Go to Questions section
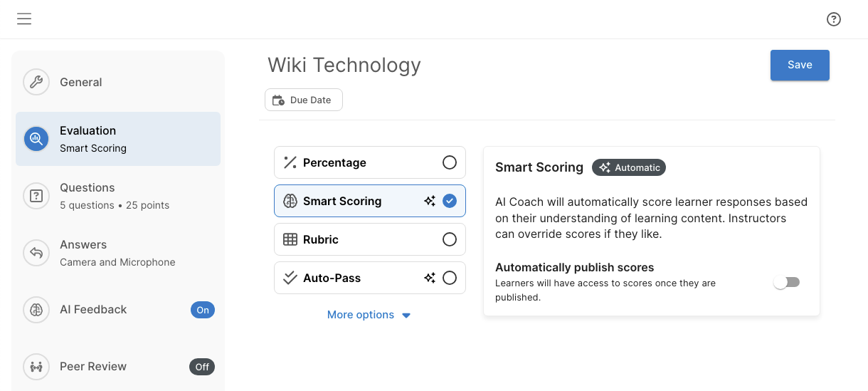The height and width of the screenshot is (391, 868). [x=118, y=196]
